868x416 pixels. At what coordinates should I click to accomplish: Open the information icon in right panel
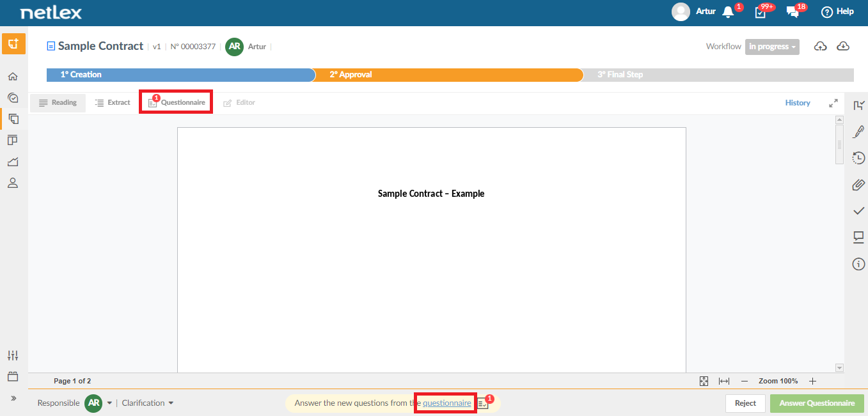point(858,264)
